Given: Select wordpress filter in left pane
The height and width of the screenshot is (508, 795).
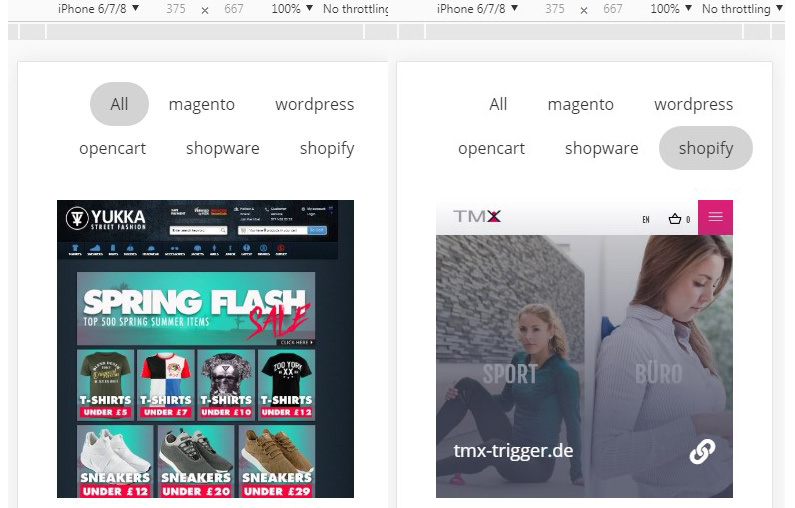Looking at the screenshot, I should (314, 104).
